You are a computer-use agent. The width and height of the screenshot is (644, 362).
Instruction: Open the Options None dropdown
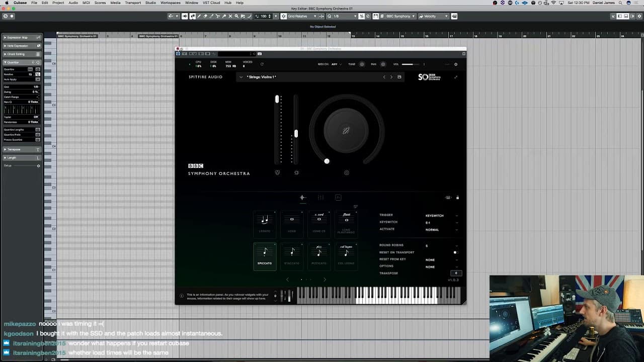pos(442,267)
